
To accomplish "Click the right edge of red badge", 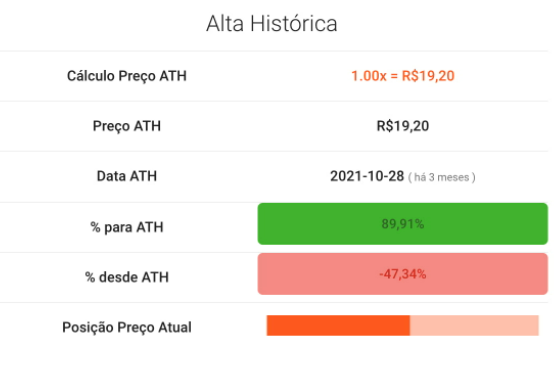I will coord(547,274).
